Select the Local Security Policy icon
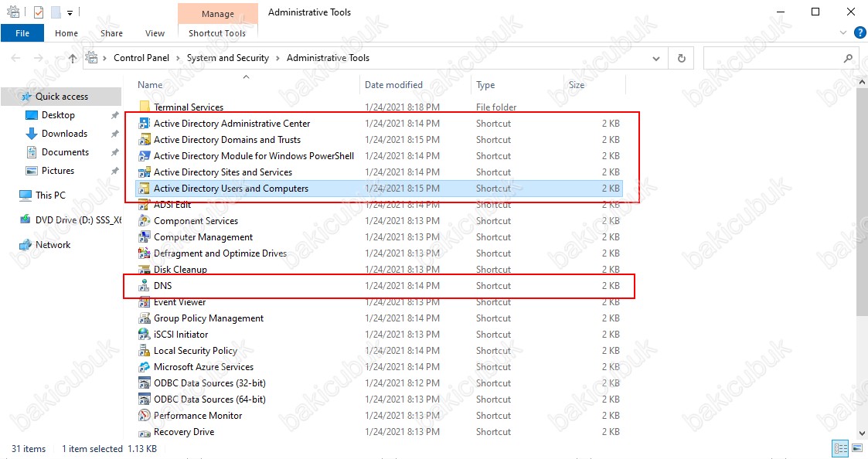 (144, 351)
